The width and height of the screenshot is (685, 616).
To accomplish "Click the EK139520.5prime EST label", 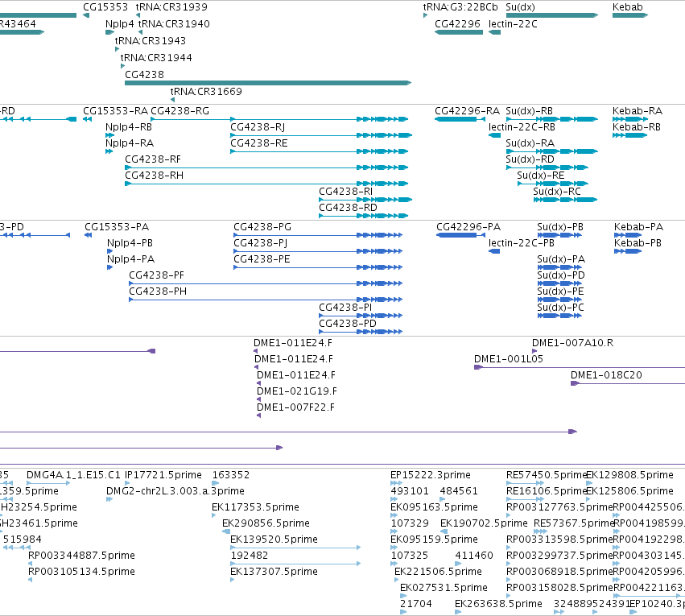I will (x=274, y=540).
